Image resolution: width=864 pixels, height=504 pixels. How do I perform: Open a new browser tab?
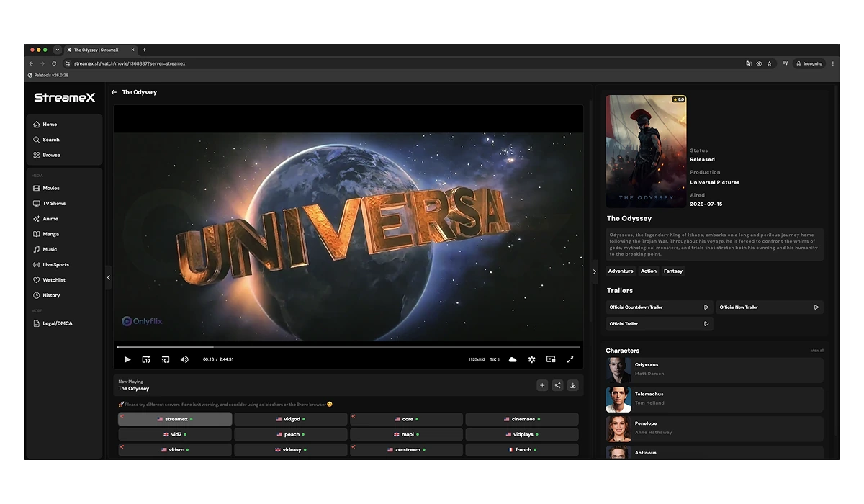click(x=144, y=50)
